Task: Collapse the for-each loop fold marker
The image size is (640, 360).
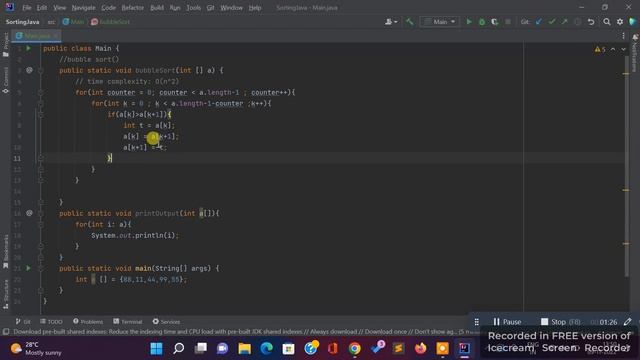Action: click(40, 224)
